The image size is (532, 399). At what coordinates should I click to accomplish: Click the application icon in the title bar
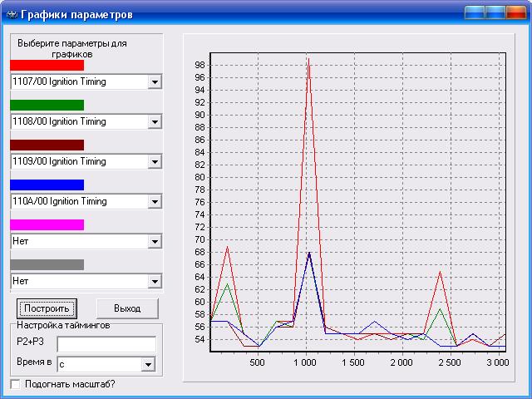11,14
